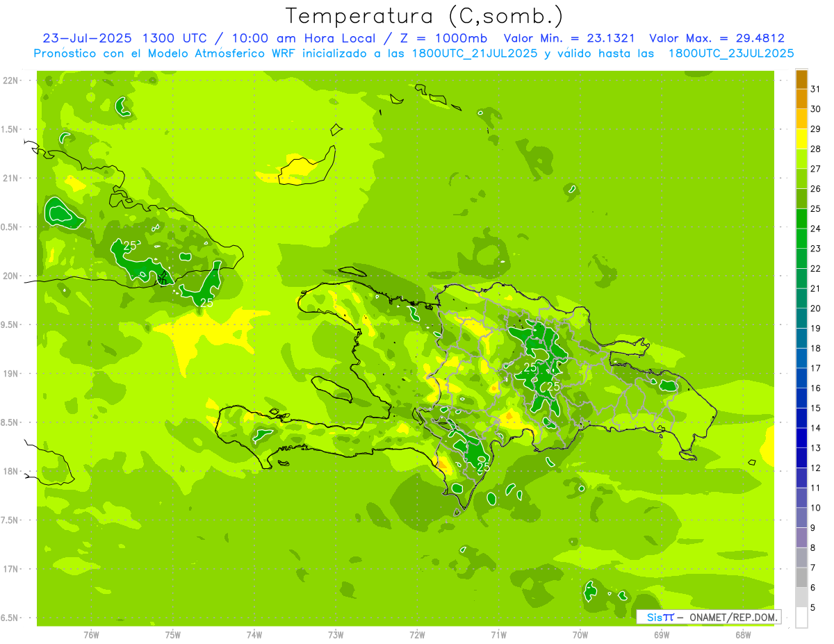Click the orange legend swatch between 30 and 31
Viewport: 834px width, 644px height.
tap(801, 99)
